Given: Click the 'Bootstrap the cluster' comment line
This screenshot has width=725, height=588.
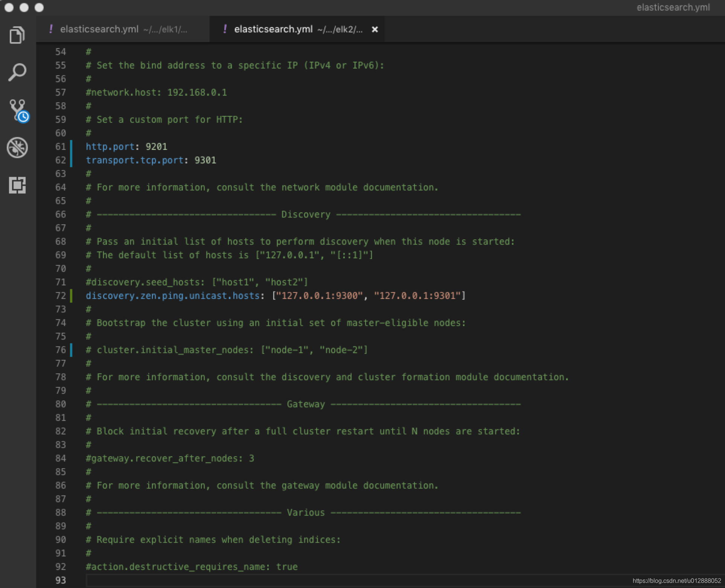Looking at the screenshot, I should point(276,323).
